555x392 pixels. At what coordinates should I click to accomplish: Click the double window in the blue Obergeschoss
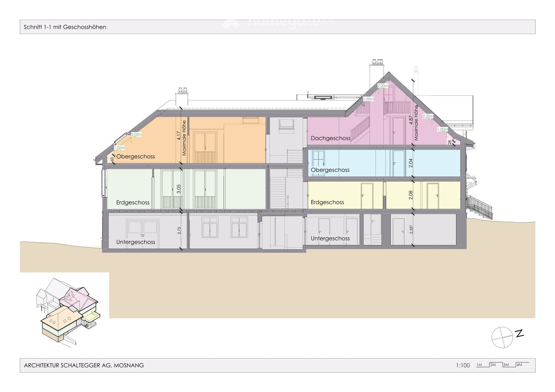pyautogui.click(x=318, y=159)
